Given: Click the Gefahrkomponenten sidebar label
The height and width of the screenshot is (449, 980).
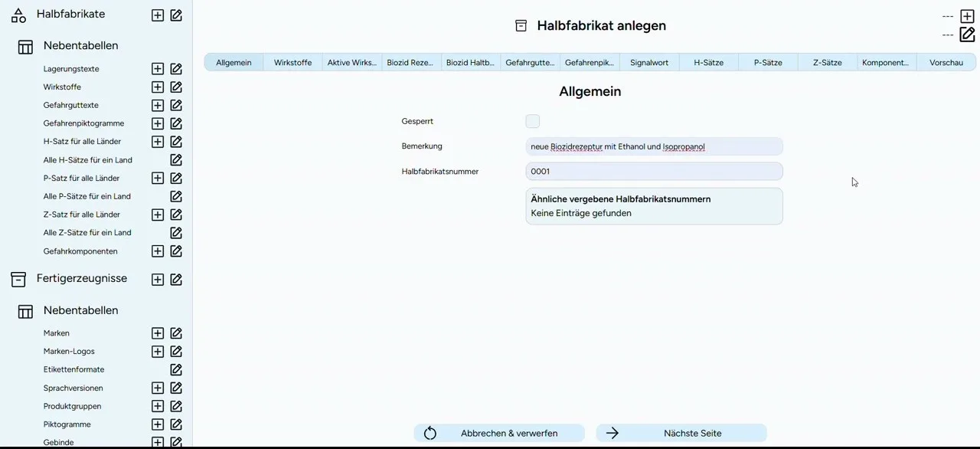Looking at the screenshot, I should point(80,251).
